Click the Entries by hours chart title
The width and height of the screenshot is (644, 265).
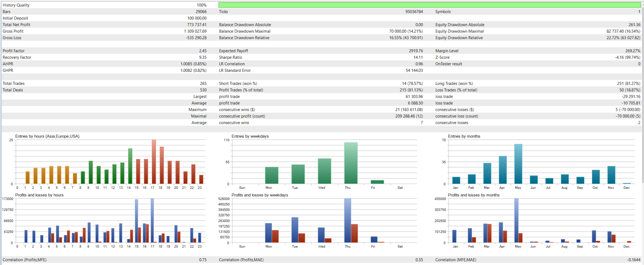pyautogui.click(x=47, y=136)
